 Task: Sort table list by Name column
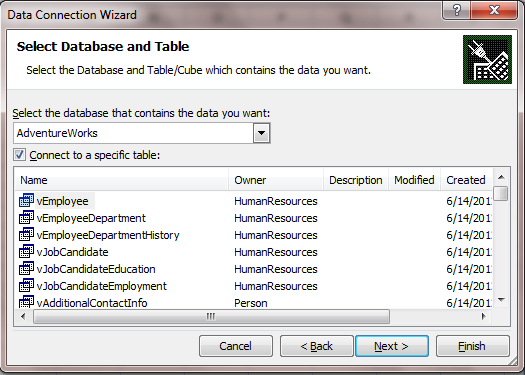(x=122, y=180)
